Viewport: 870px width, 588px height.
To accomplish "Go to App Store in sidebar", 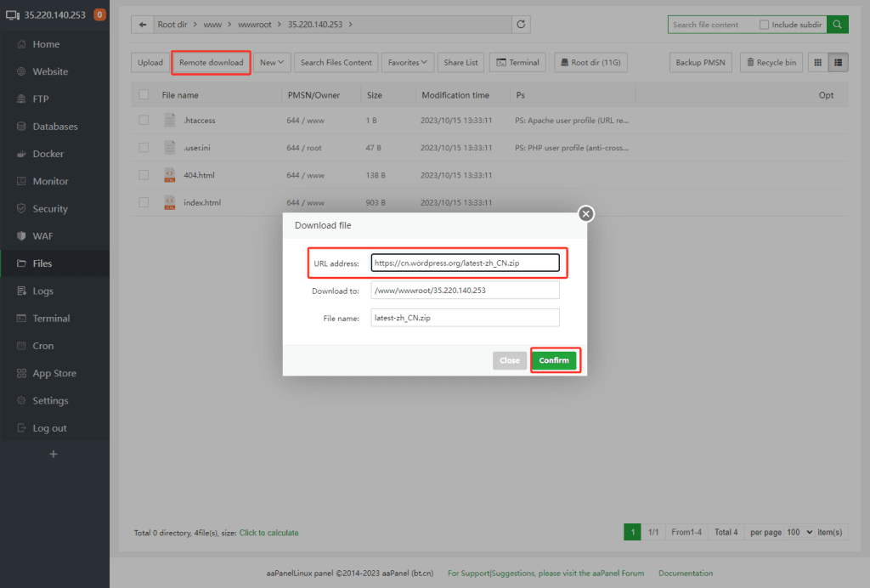I will [x=54, y=373].
